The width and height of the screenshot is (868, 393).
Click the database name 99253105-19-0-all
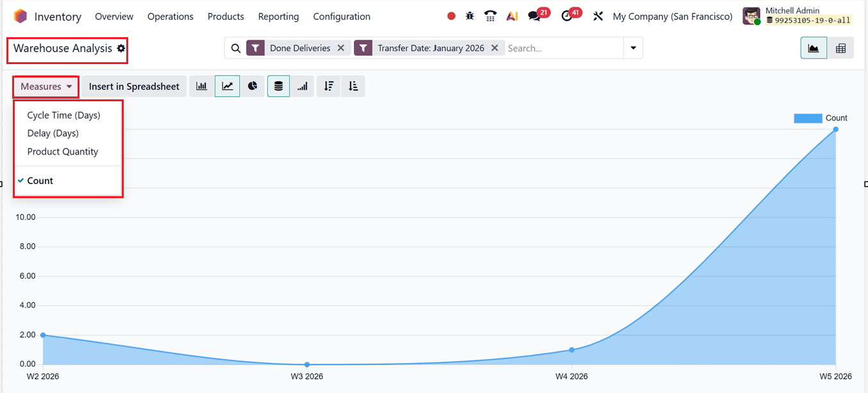tap(812, 21)
